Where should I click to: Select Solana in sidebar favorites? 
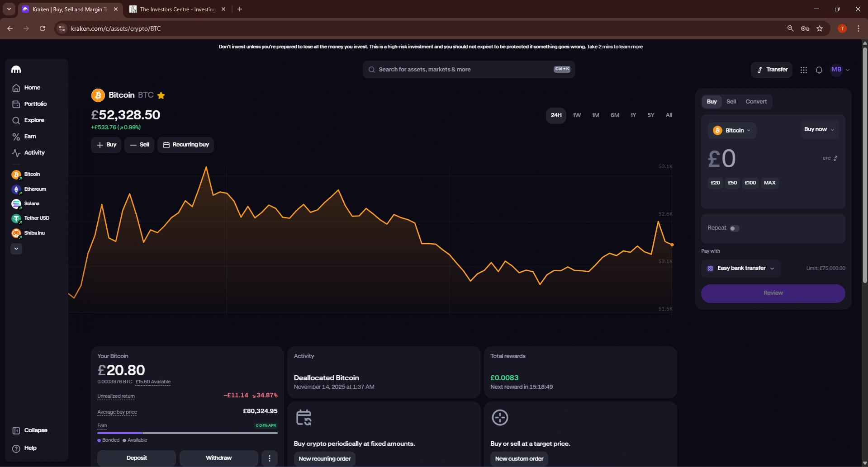(26, 204)
